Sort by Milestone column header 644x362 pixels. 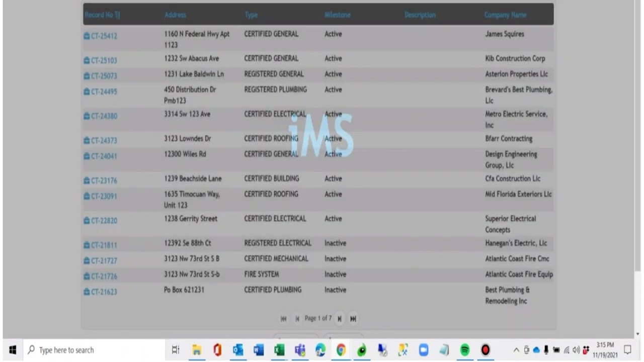pyautogui.click(x=338, y=15)
